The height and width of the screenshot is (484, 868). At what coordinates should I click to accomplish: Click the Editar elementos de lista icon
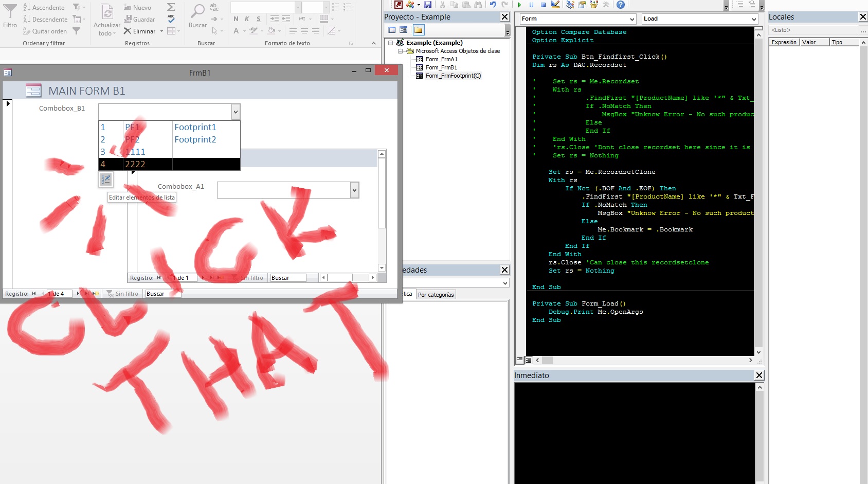pyautogui.click(x=106, y=180)
